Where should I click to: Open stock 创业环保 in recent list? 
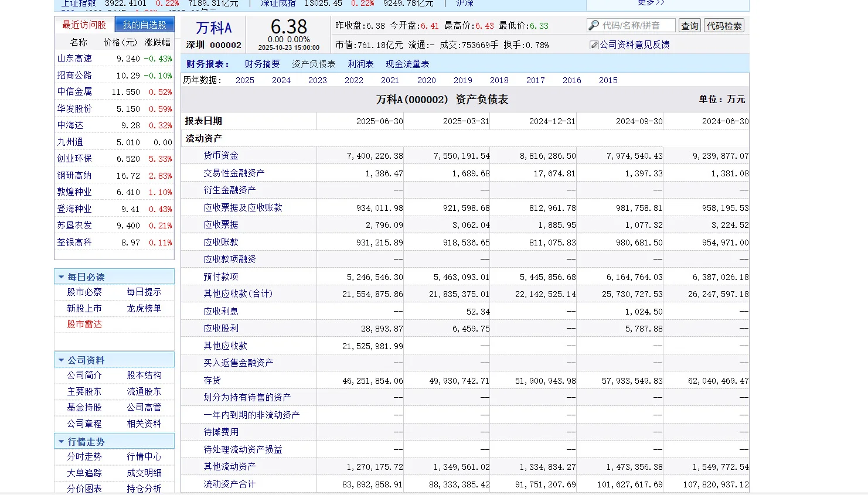tap(74, 159)
